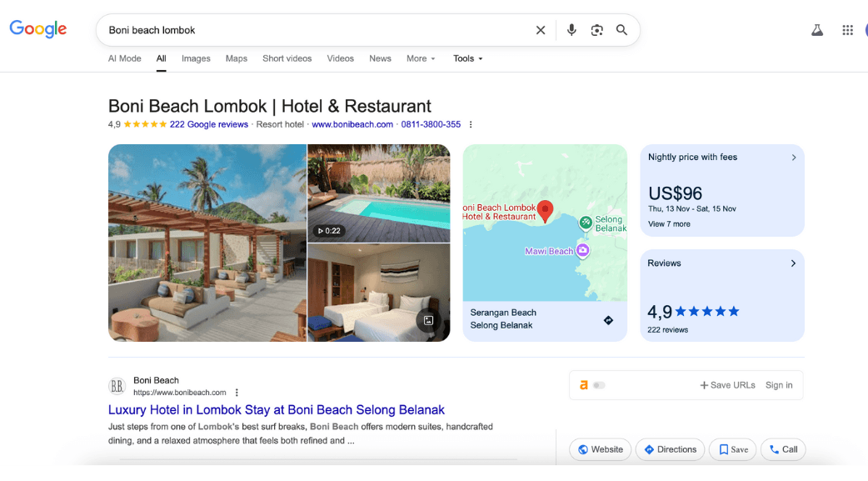Click the map directions diamond icon
This screenshot has height=481, width=868.
[608, 320]
